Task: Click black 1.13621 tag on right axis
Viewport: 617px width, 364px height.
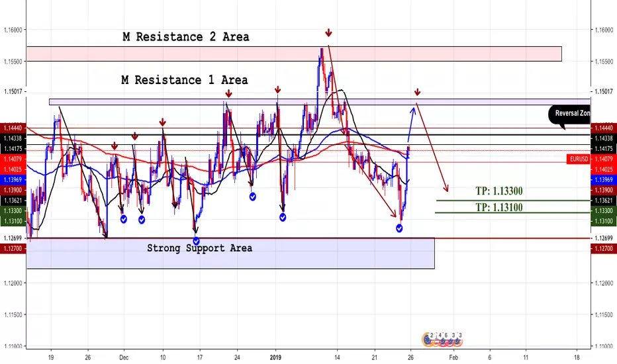Action: [604, 201]
